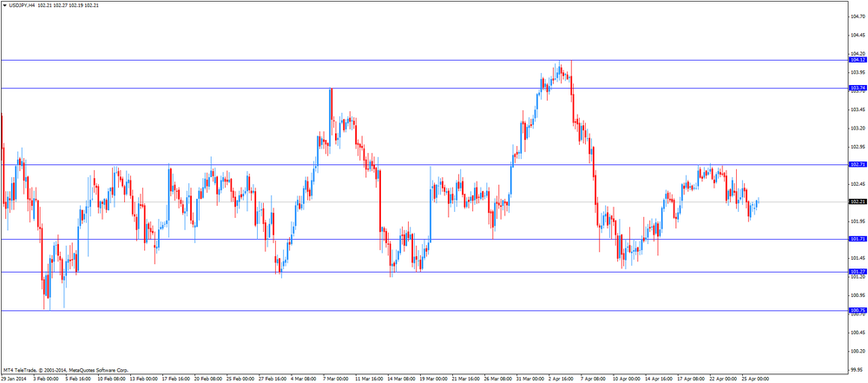This screenshot has height=383, width=868.
Task: Click the 100.20 price axis label
Action: click(x=858, y=352)
